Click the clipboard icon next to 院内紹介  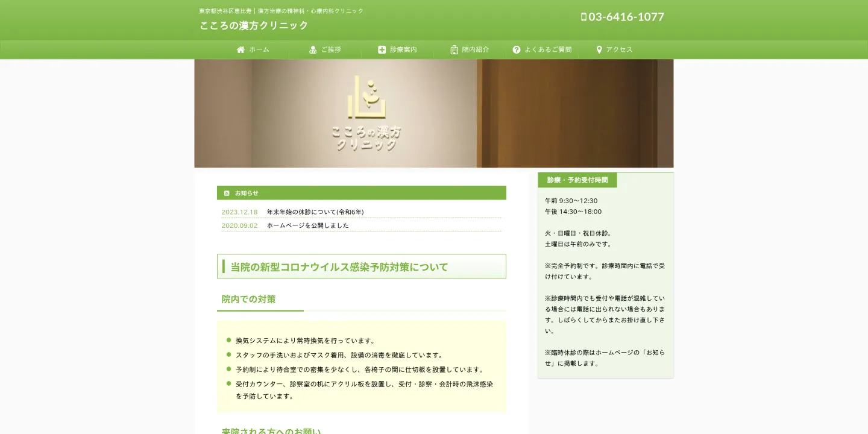point(453,49)
